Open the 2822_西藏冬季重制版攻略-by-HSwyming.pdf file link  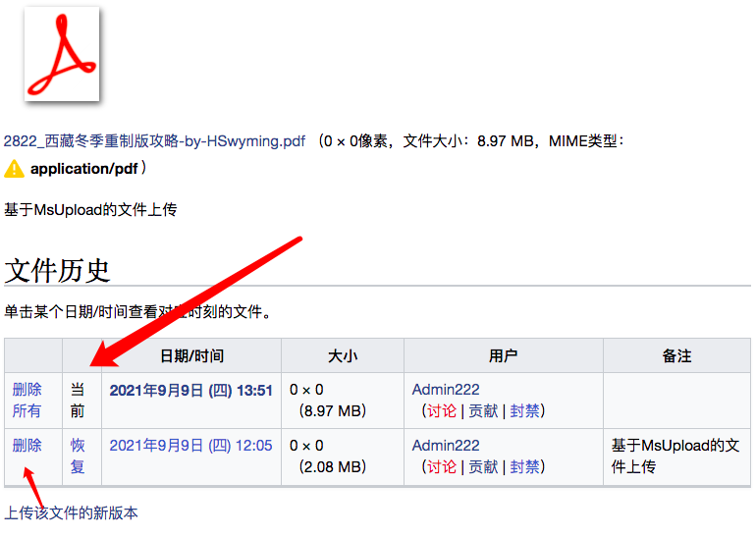pyautogui.click(x=154, y=141)
